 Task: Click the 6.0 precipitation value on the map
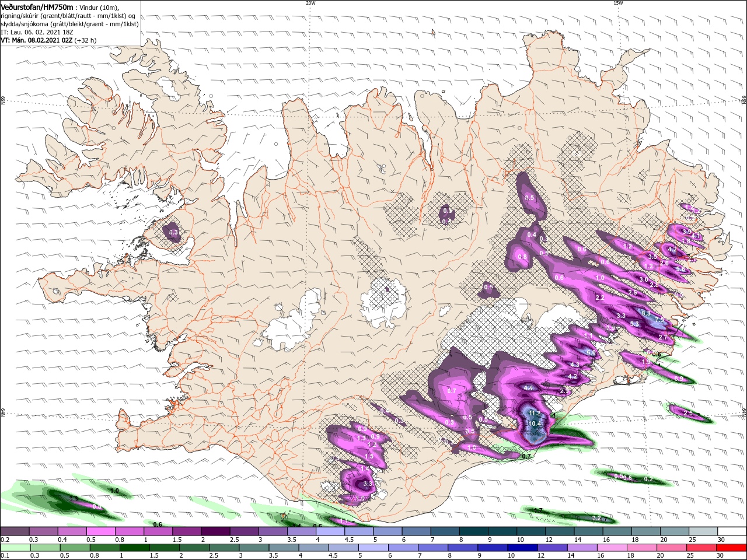click(x=591, y=353)
